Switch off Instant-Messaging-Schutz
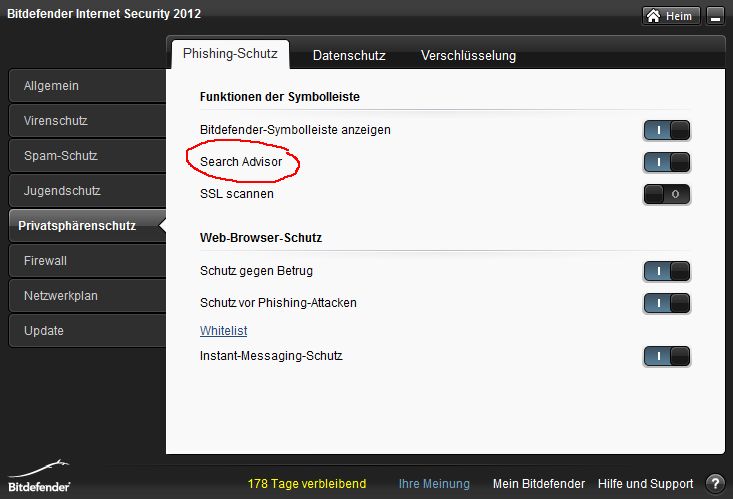 click(667, 356)
